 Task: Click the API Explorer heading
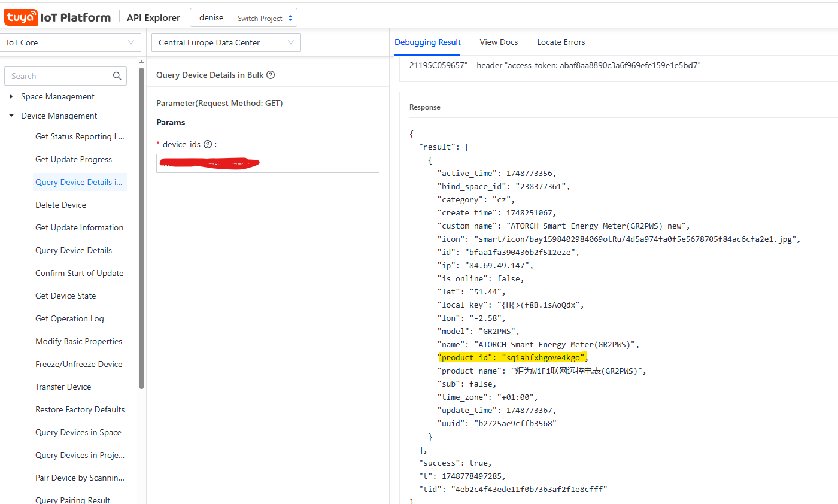click(x=153, y=17)
